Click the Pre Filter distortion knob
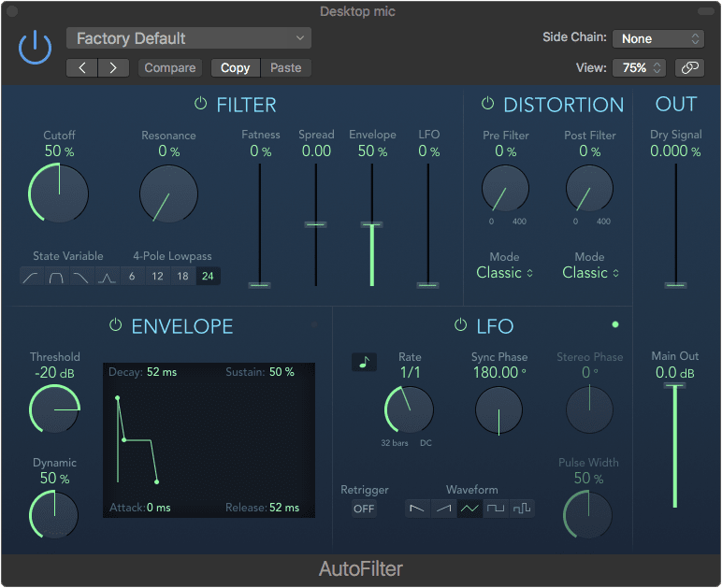Screen dimensions: 722x588 click(505, 188)
